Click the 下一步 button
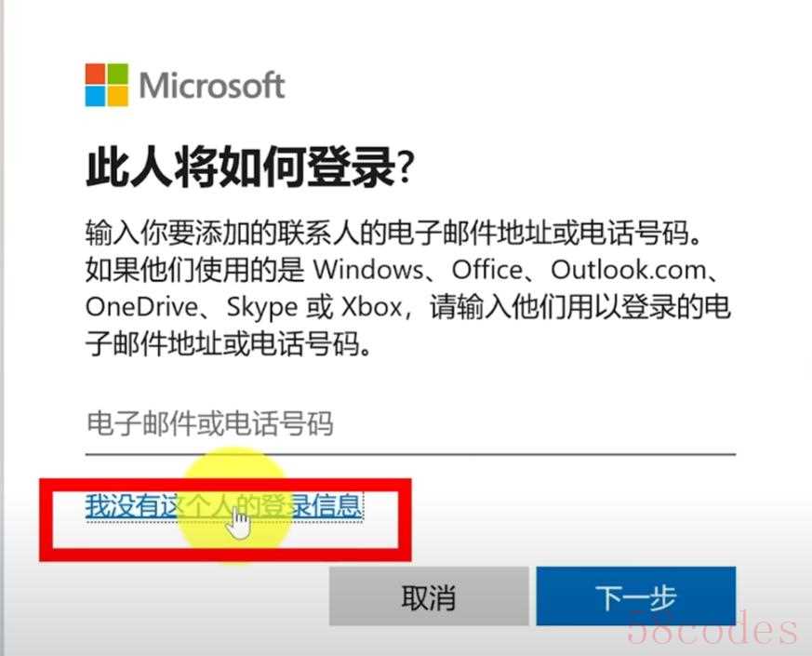Image resolution: width=812 pixels, height=656 pixels. coord(636,596)
